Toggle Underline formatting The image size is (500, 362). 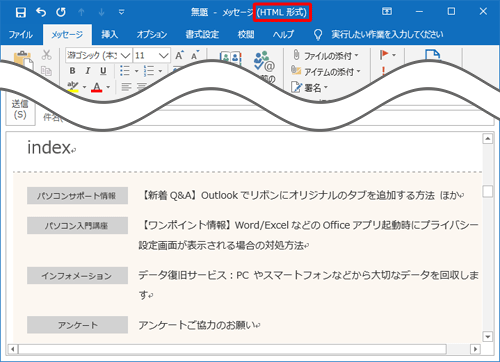click(103, 71)
